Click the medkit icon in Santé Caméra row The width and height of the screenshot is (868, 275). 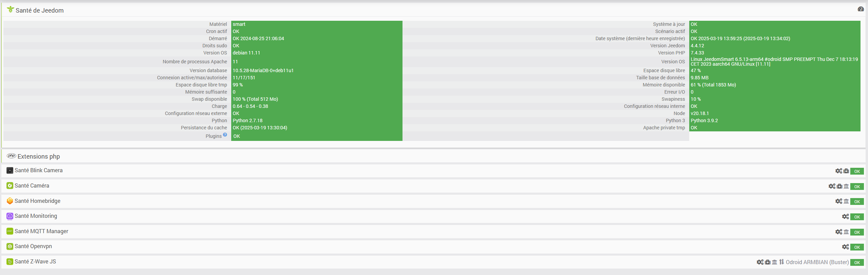click(839, 186)
